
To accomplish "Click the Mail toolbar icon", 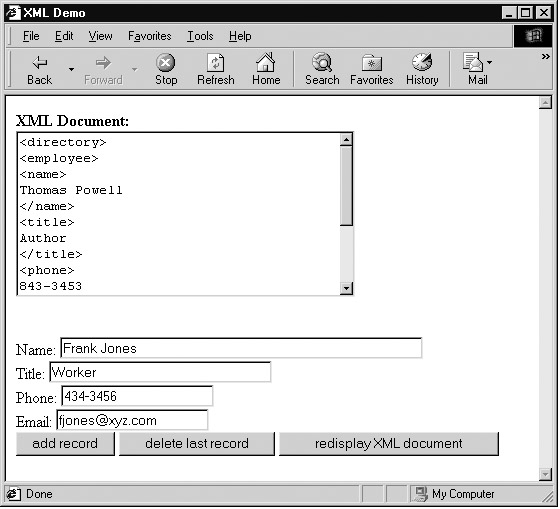I will 472,62.
